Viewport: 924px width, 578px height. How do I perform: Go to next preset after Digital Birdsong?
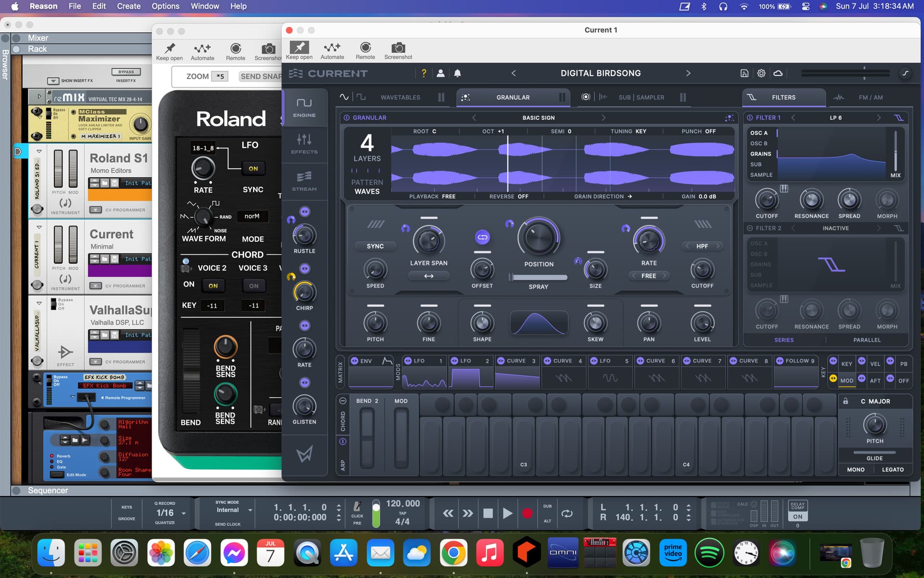688,73
